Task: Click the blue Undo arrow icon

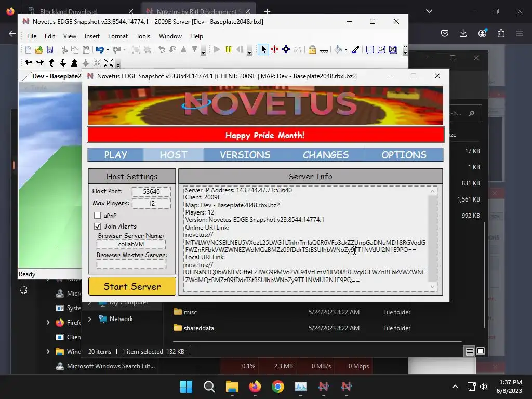Action: click(x=99, y=50)
